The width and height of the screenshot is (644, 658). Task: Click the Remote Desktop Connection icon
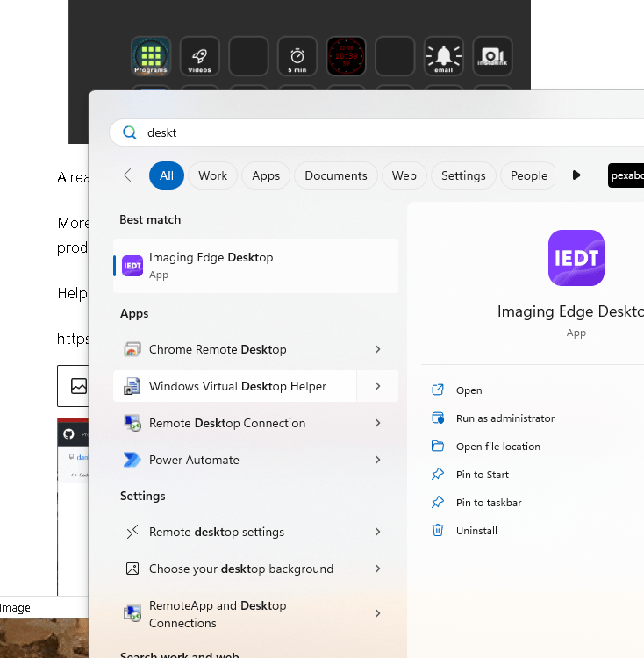[132, 423]
